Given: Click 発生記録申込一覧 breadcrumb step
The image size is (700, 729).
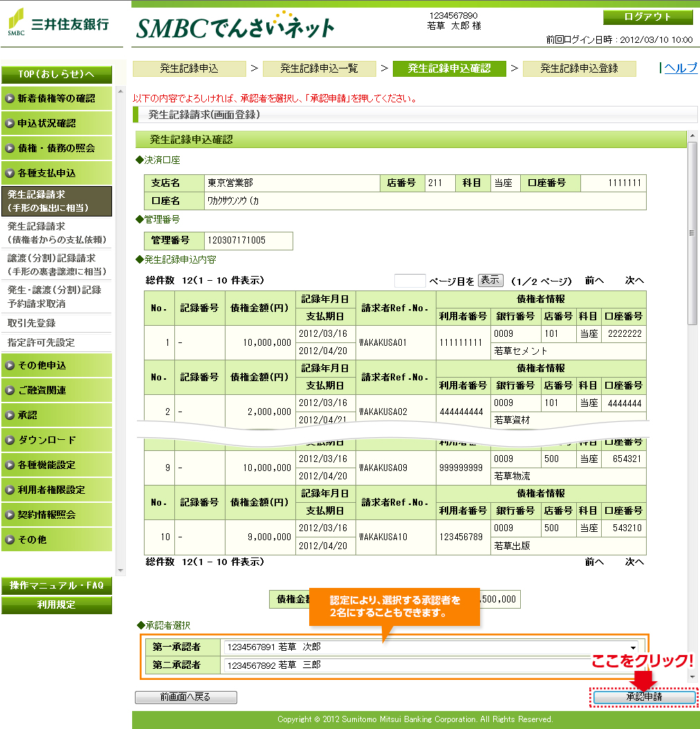Looking at the screenshot, I should [320, 68].
